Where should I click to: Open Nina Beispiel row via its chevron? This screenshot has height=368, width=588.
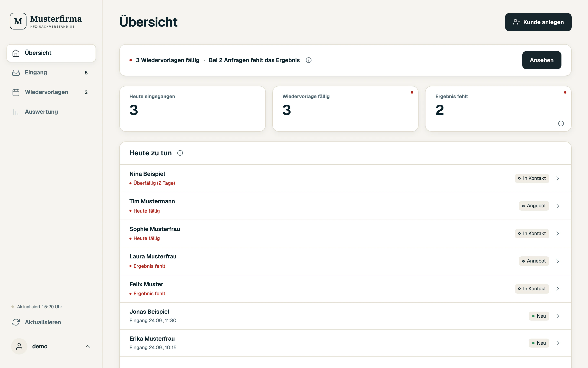click(558, 178)
